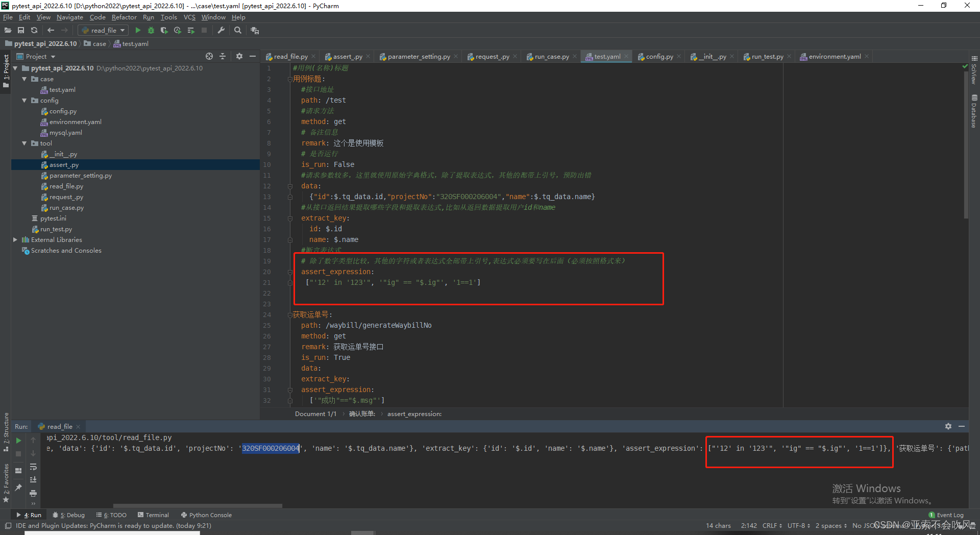
Task: Click the green Run button in toolbar
Action: click(x=138, y=31)
